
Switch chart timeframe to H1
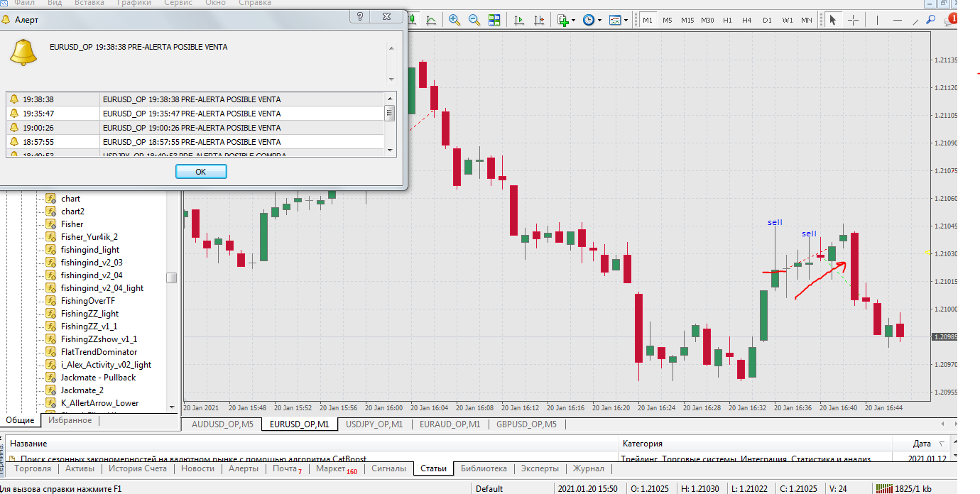pyautogui.click(x=727, y=20)
